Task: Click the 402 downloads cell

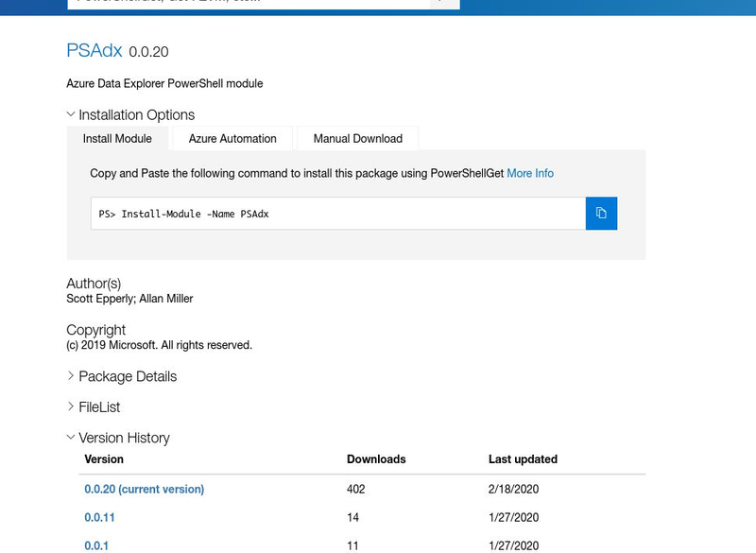Action: (356, 489)
